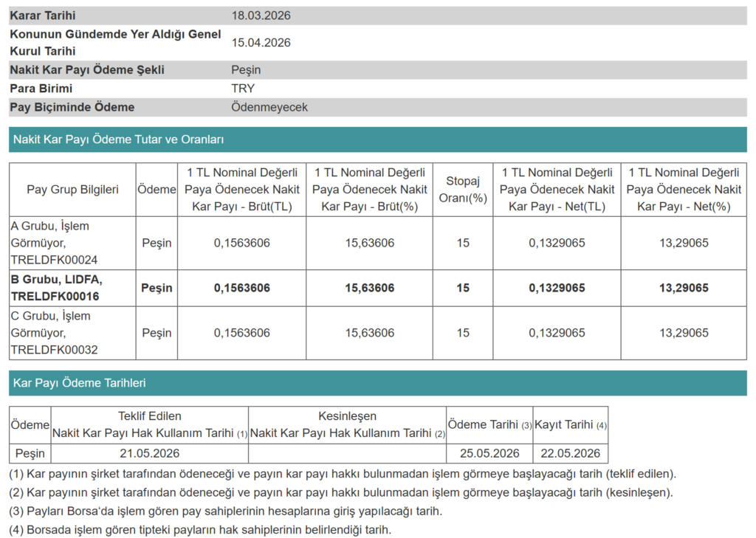Click the "Karar Tarihi" label

click(43, 15)
